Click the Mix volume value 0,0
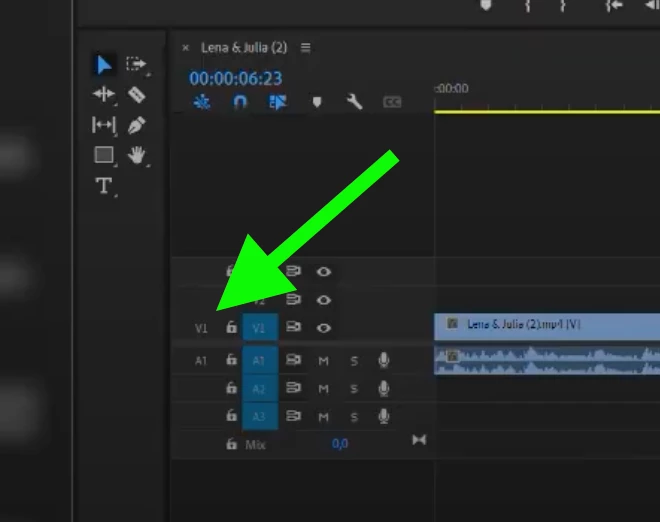This screenshot has height=522, width=660. (340, 444)
